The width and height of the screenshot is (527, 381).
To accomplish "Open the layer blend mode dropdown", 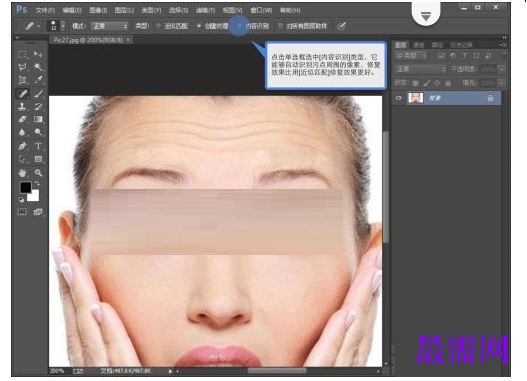I will click(x=420, y=69).
